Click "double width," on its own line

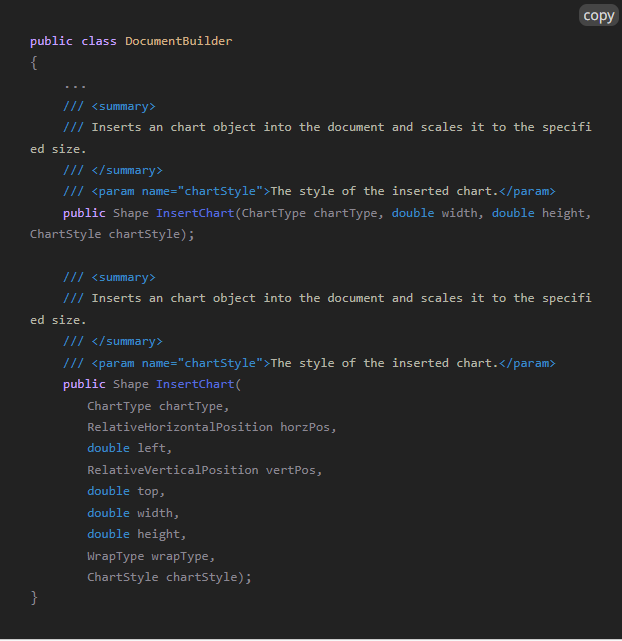(133, 513)
